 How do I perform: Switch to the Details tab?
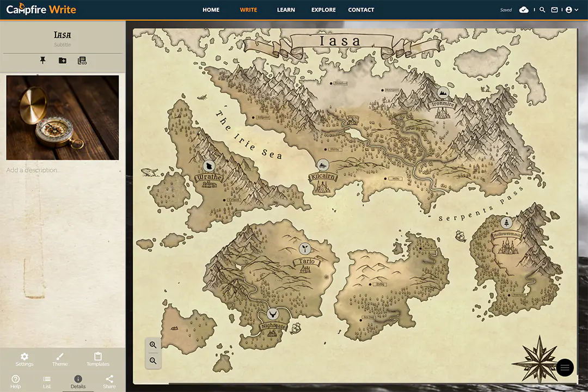pos(78,382)
